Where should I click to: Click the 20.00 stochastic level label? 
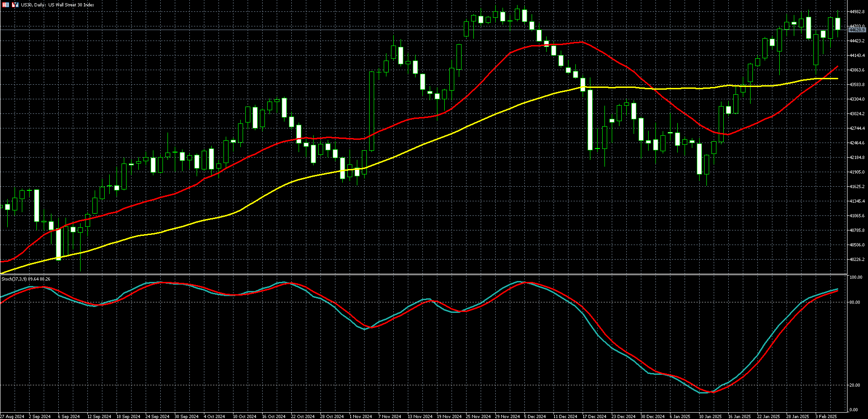pyautogui.click(x=856, y=385)
